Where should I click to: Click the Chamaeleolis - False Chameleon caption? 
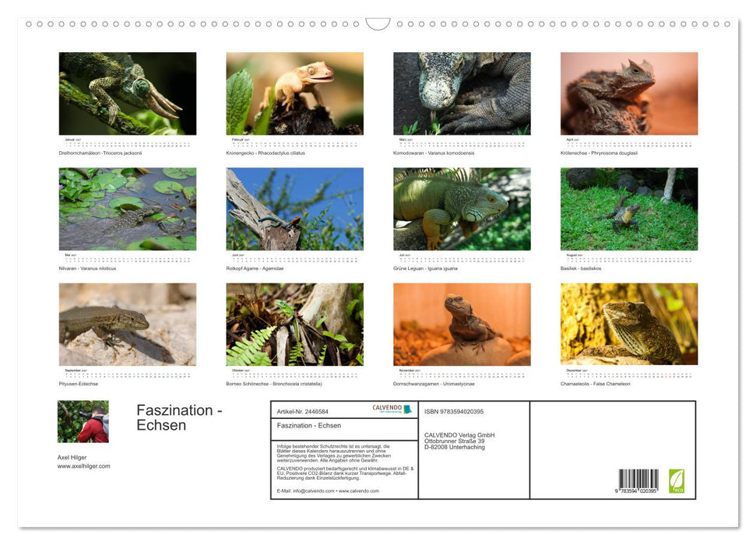(596, 384)
